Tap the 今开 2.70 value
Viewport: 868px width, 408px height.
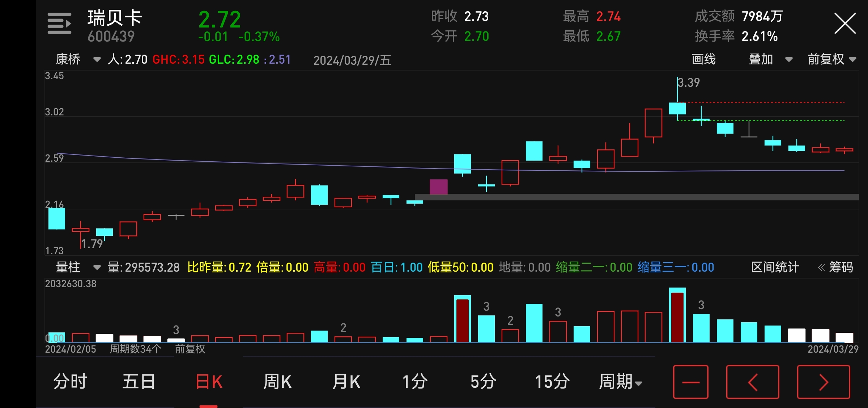[460, 36]
